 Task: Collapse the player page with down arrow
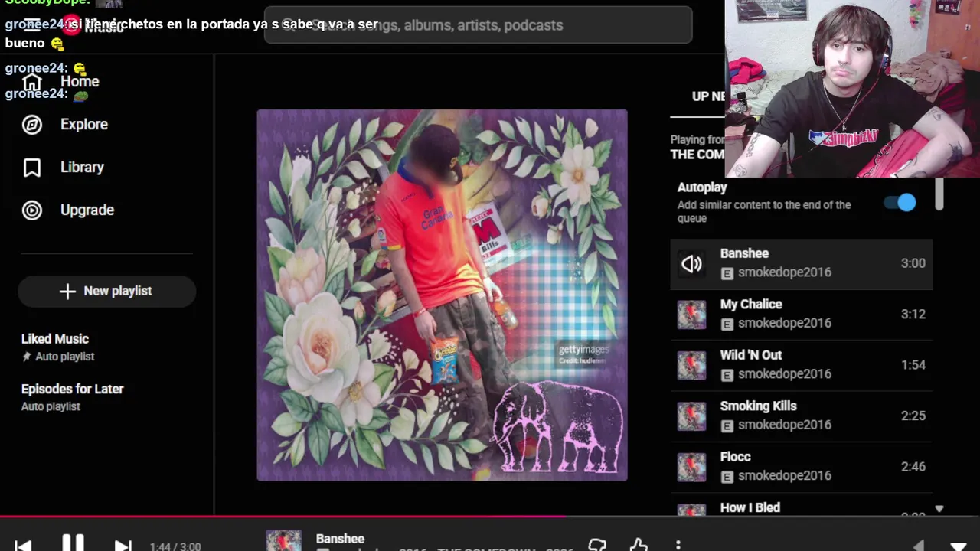tap(958, 546)
